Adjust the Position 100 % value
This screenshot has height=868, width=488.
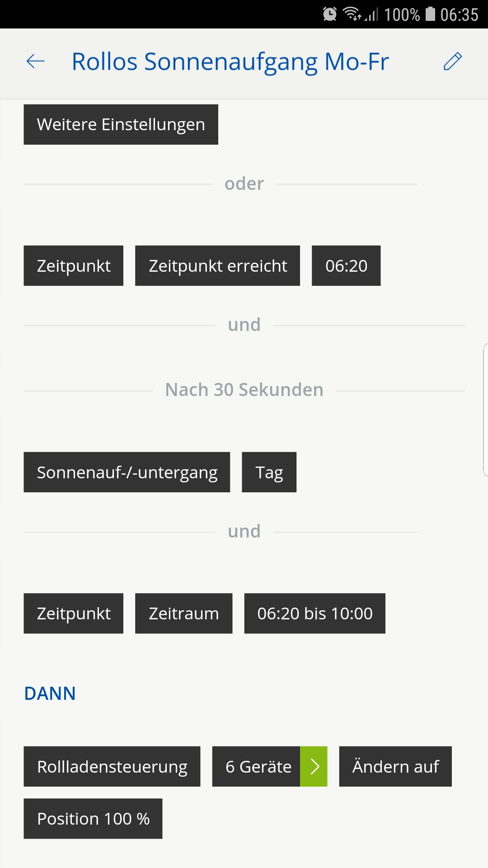[93, 819]
